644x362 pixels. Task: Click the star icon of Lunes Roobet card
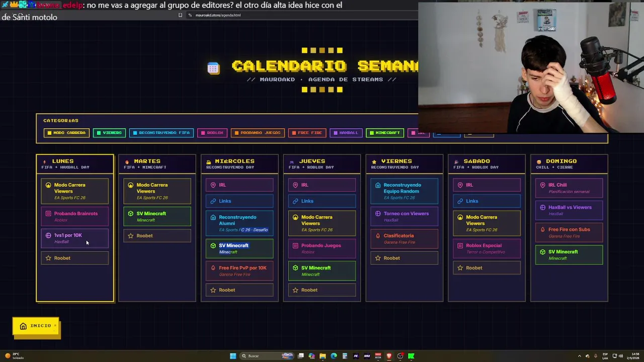coord(48,258)
